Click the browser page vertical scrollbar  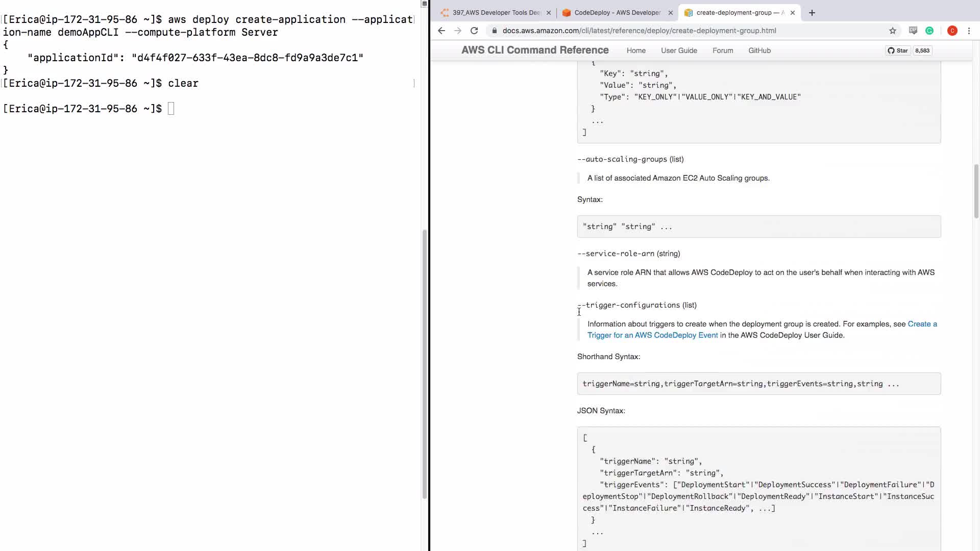(x=976, y=191)
